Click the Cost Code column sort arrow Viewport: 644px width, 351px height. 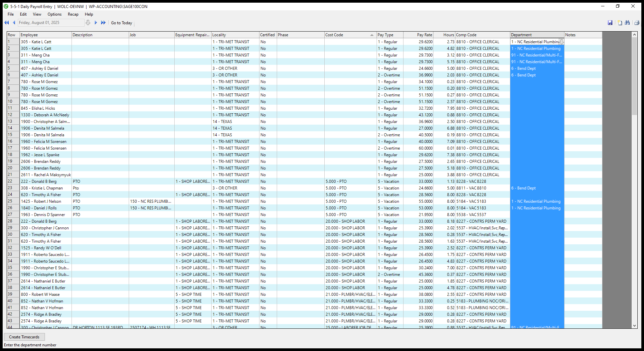tap(372, 35)
